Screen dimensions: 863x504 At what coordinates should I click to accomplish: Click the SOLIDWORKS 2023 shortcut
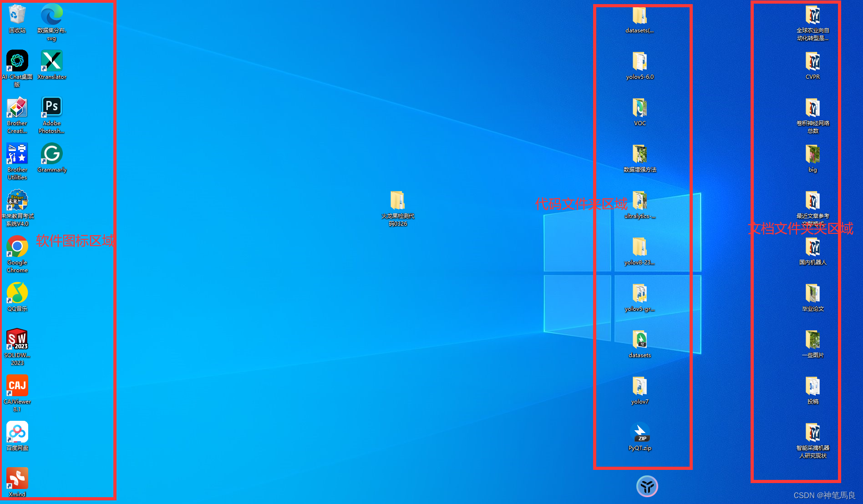[17, 340]
